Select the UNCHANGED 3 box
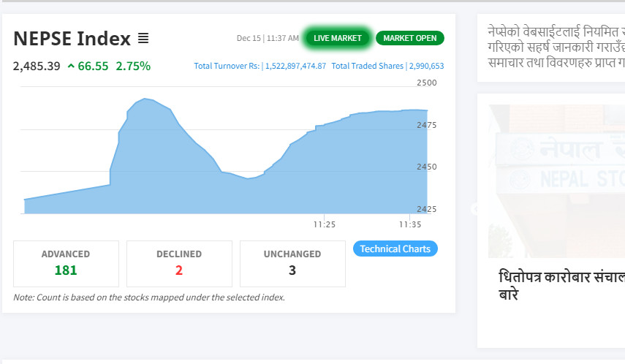625x364 pixels. 292,263
